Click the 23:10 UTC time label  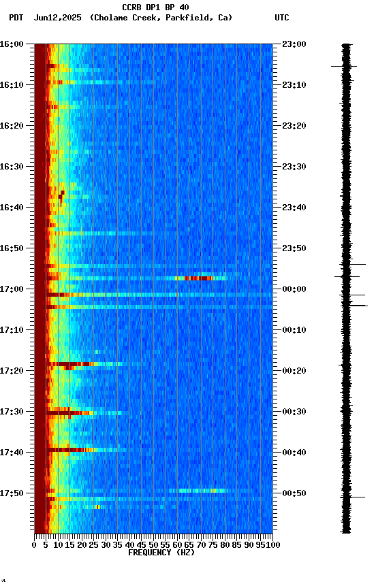click(x=294, y=85)
